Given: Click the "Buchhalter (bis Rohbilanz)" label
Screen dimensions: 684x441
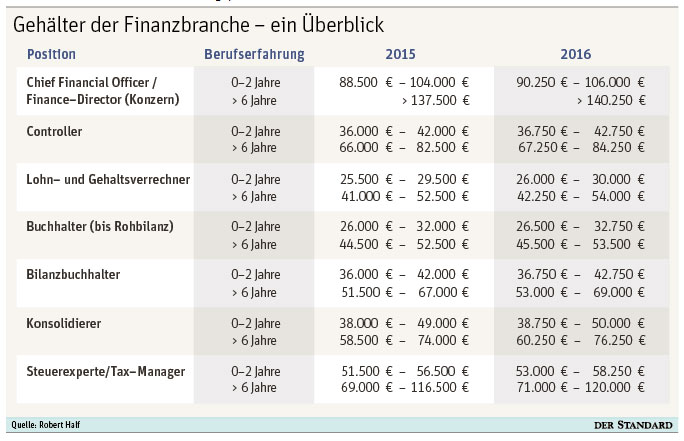Looking at the screenshot, I should (100, 227).
